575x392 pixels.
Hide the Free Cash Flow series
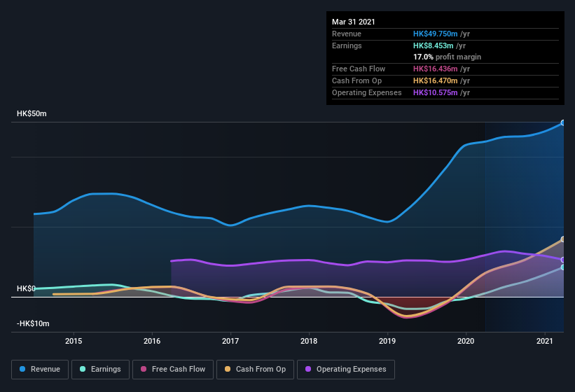point(173,370)
